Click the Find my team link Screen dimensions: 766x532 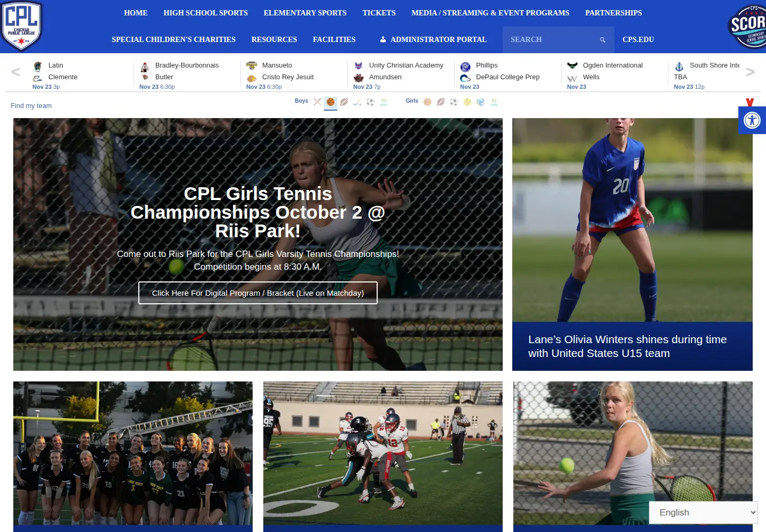tap(31, 106)
